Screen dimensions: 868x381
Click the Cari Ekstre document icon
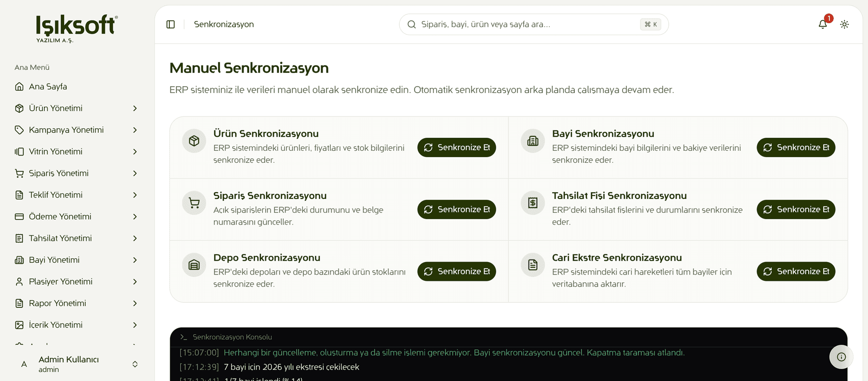click(533, 265)
